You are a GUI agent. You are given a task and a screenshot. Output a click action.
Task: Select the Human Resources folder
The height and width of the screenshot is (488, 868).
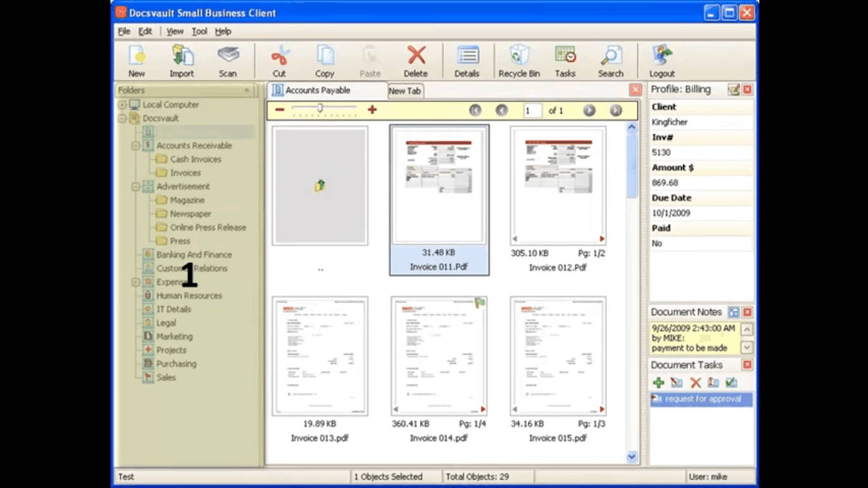click(189, 295)
